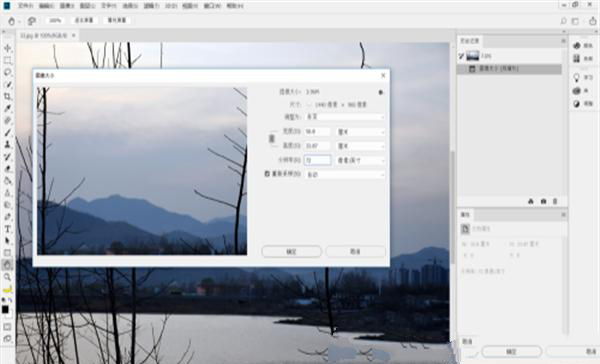Open the Learn panel lightbulb icon
Viewport: 600px width, 364px height.
577,77
